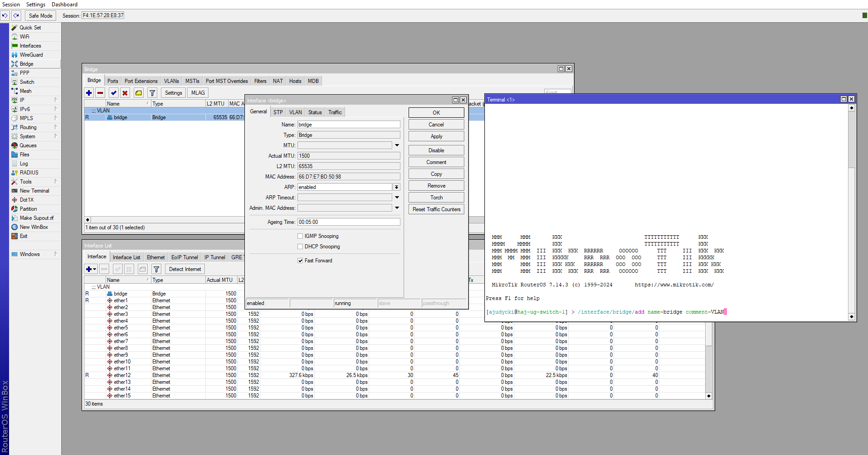Screen dimensions: 868x455
Task: Open the PPP sidebar entry
Action: click(x=24, y=73)
